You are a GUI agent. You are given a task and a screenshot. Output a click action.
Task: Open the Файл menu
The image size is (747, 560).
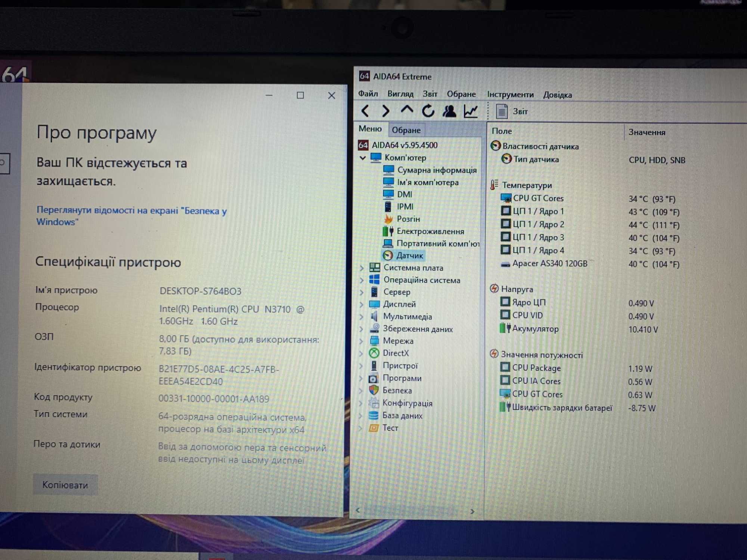(368, 93)
